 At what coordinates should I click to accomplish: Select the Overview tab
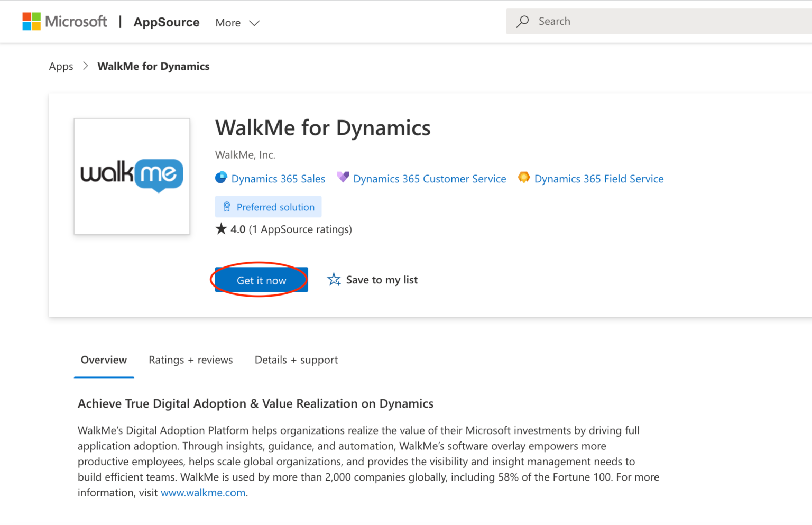[x=104, y=360]
